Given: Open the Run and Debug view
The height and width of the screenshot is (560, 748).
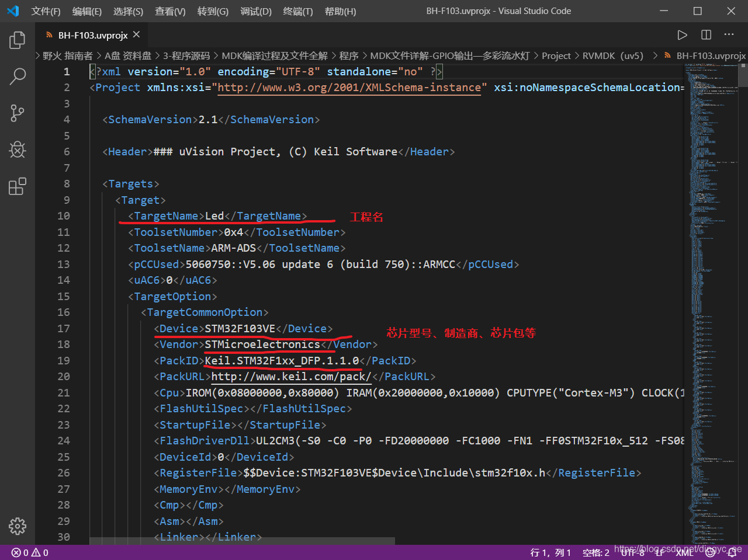Looking at the screenshot, I should pyautogui.click(x=18, y=149).
